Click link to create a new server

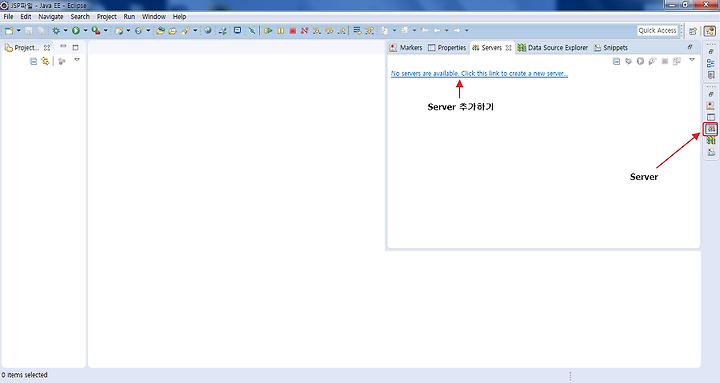pyautogui.click(x=479, y=73)
